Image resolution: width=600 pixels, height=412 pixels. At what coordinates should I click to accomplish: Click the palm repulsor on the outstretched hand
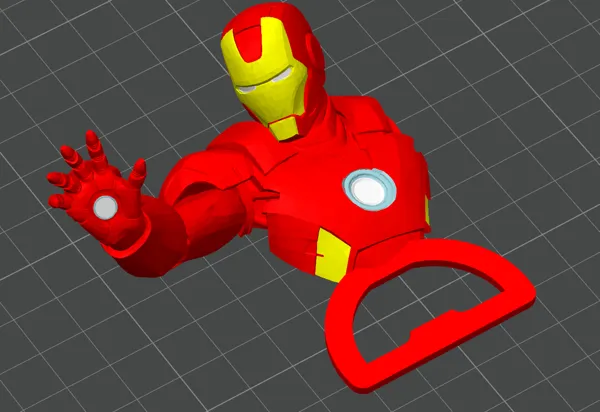coord(105,207)
